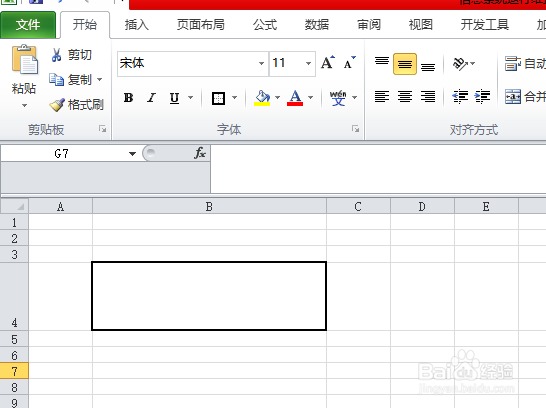The width and height of the screenshot is (546, 408).
Task: Open the Font group dialog launcher
Action: pos(355,129)
